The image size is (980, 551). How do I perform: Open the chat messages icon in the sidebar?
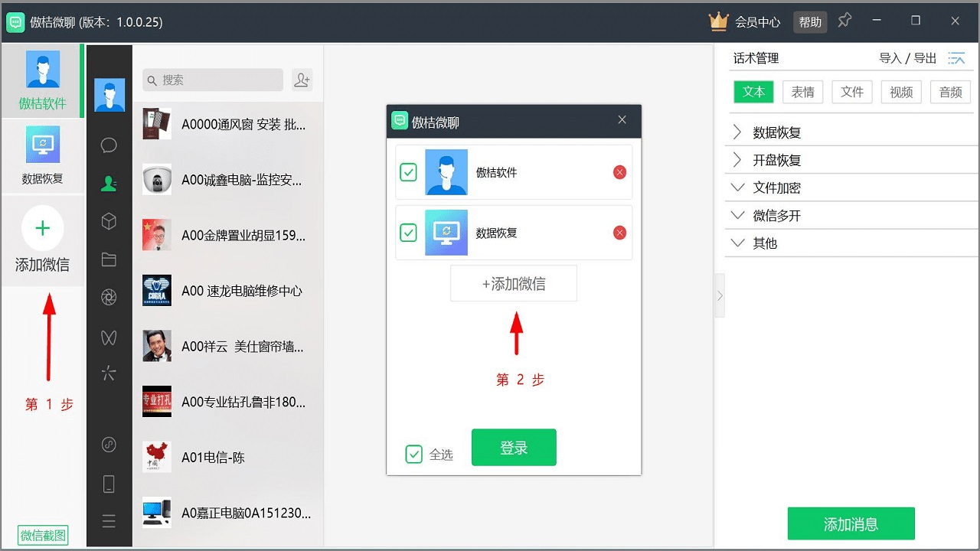click(109, 145)
